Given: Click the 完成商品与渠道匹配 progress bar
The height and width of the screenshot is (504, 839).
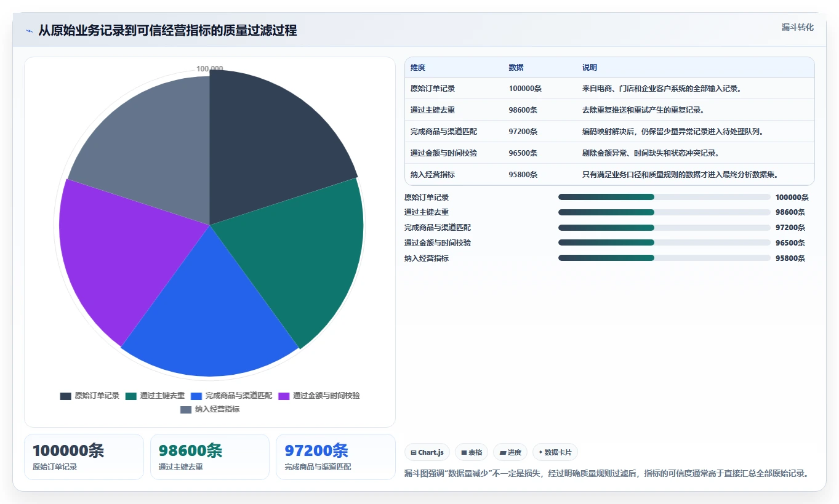Looking at the screenshot, I should (664, 228).
